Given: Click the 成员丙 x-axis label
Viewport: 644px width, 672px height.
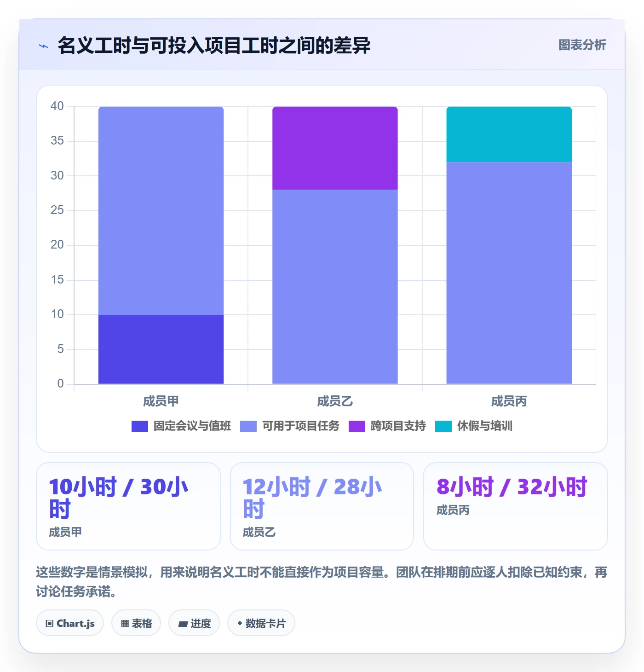Looking at the screenshot, I should click(509, 401).
